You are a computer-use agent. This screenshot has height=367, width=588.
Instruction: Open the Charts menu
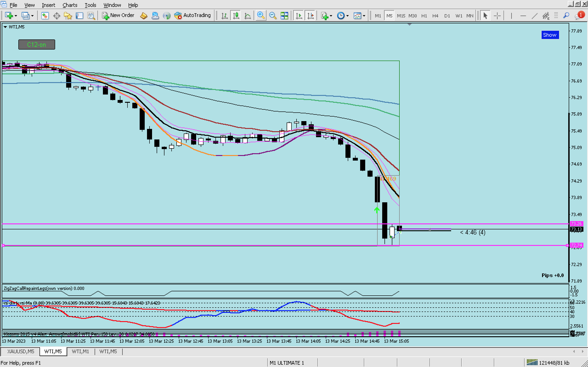click(x=70, y=5)
